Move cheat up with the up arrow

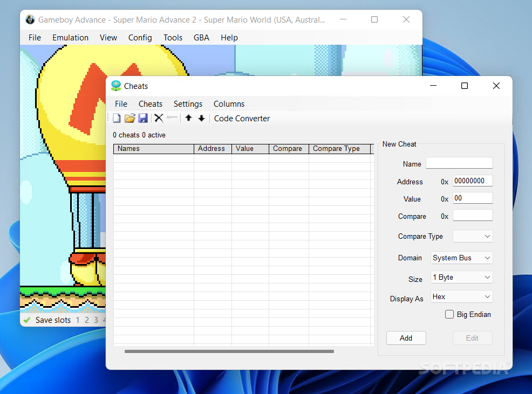[189, 118]
